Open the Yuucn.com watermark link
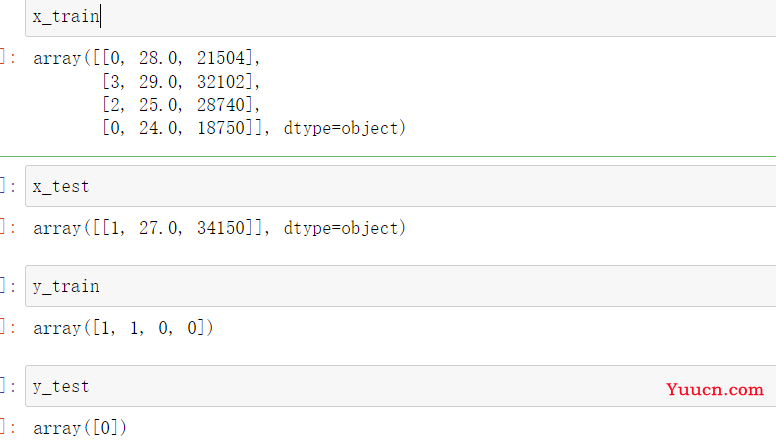Image resolution: width=776 pixels, height=444 pixels. pyautogui.click(x=715, y=390)
